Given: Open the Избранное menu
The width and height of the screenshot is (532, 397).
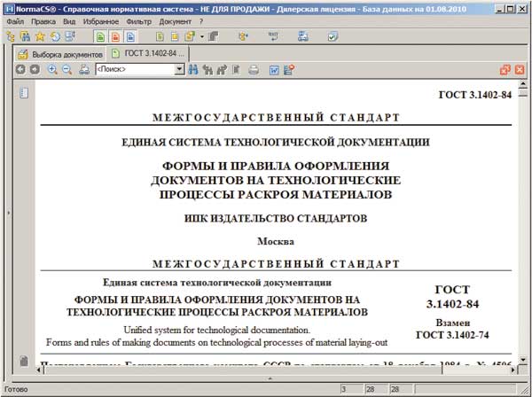Looking at the screenshot, I should point(98,20).
